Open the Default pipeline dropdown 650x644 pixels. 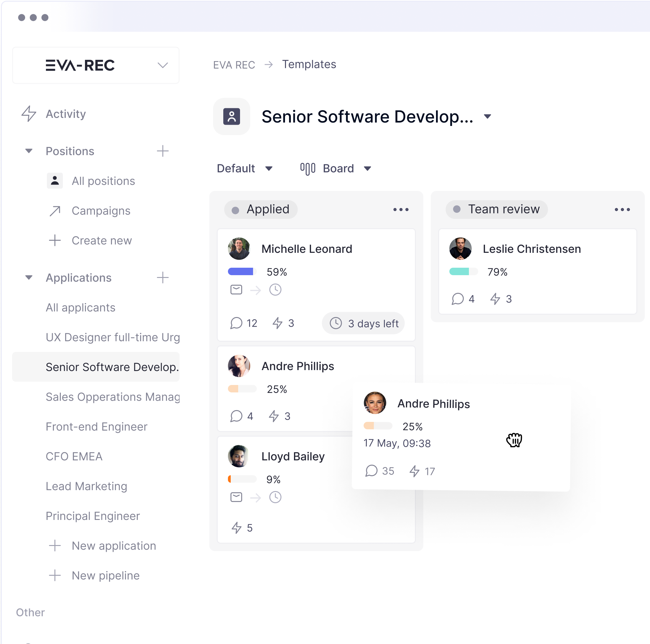245,168
